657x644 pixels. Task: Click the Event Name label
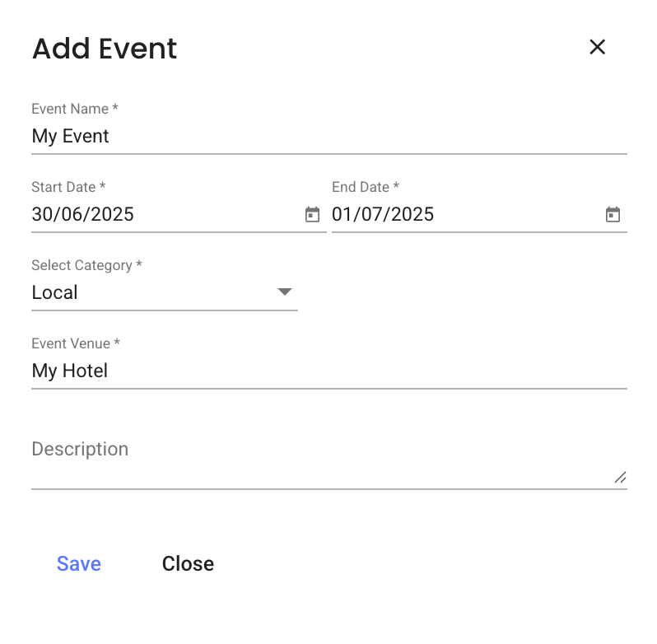74,109
